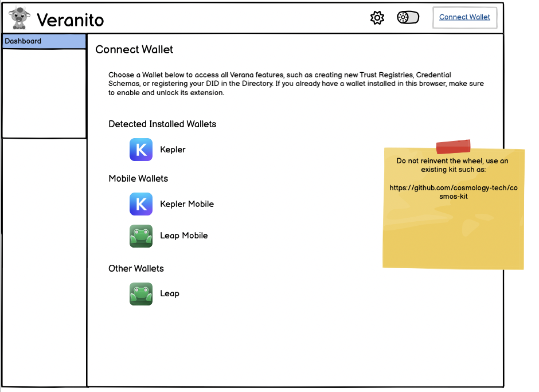This screenshot has height=392, width=539.
Task: Click the Connect Wallet link in header
Action: click(x=464, y=17)
